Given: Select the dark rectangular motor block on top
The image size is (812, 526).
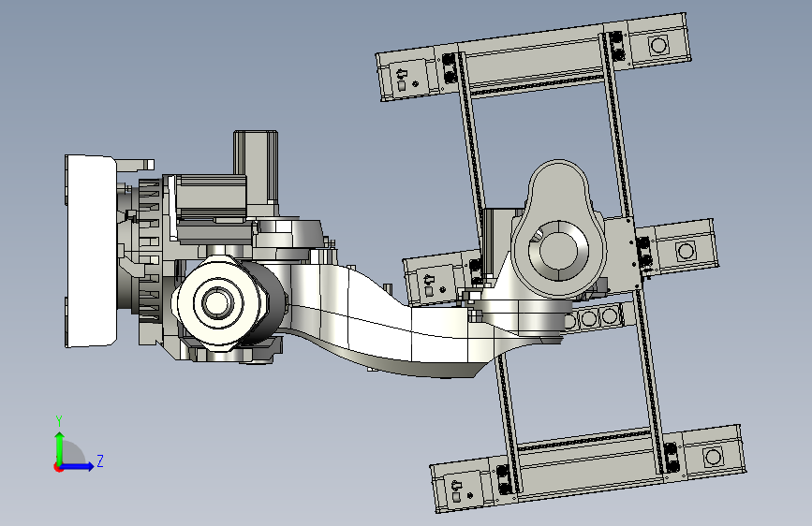Looking at the screenshot, I should [x=256, y=171].
